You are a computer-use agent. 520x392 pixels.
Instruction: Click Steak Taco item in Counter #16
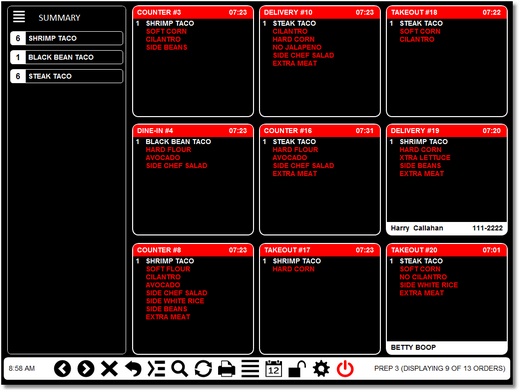pos(294,142)
